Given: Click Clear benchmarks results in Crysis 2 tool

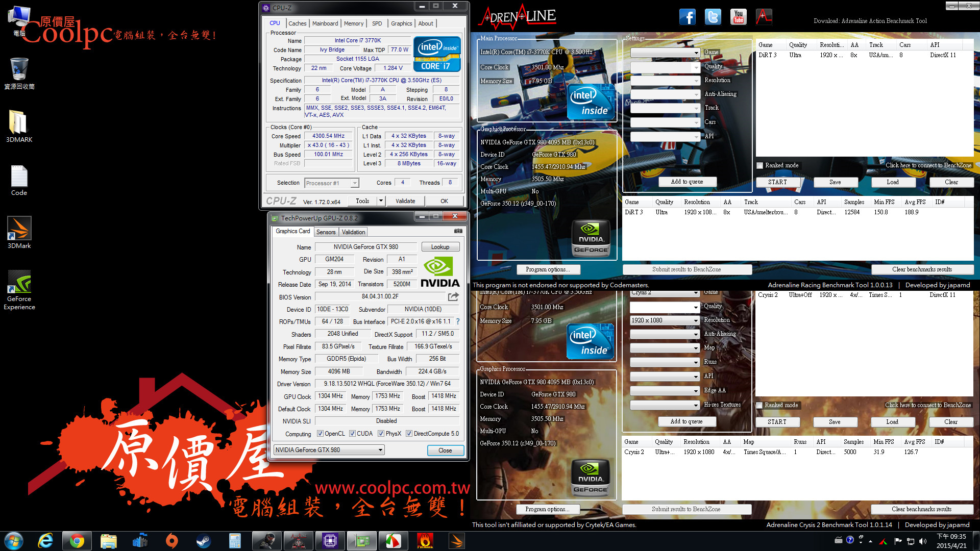Looking at the screenshot, I should pos(921,509).
